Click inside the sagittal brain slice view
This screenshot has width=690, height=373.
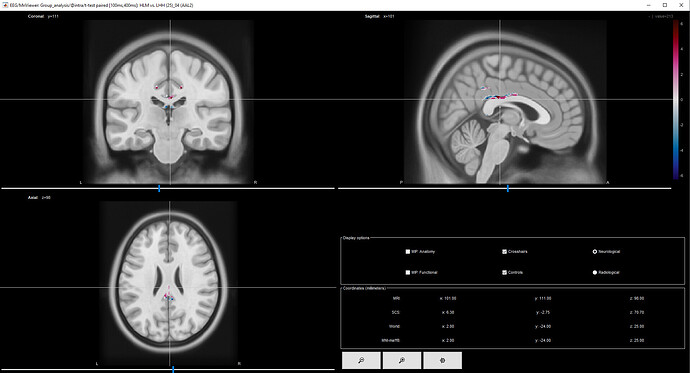click(505, 102)
